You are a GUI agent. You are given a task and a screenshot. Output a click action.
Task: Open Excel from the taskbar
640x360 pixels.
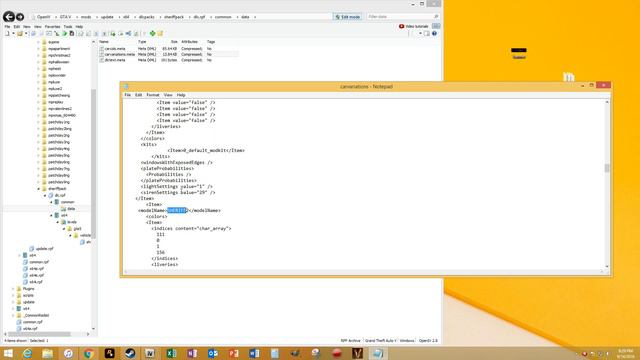tap(171, 353)
